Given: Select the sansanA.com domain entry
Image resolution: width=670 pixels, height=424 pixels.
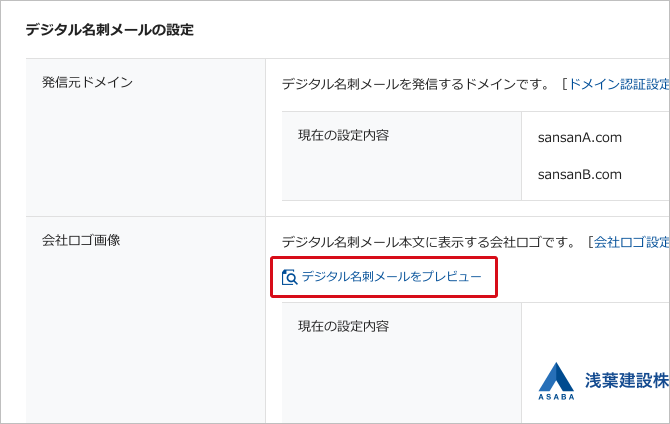Looking at the screenshot, I should (580, 137).
